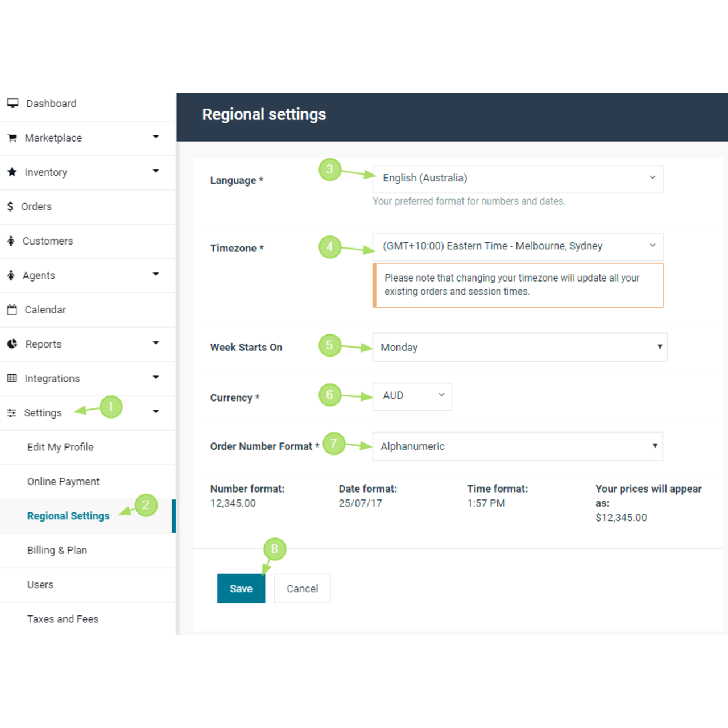Open Calendar via its sidebar icon
The height and width of the screenshot is (728, 728).
(12, 309)
